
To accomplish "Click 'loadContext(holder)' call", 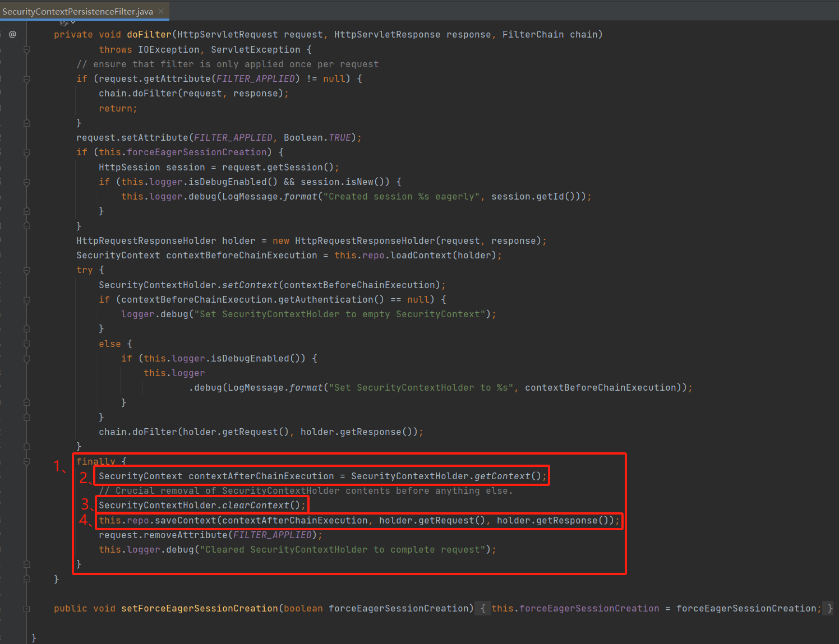I will 443,256.
